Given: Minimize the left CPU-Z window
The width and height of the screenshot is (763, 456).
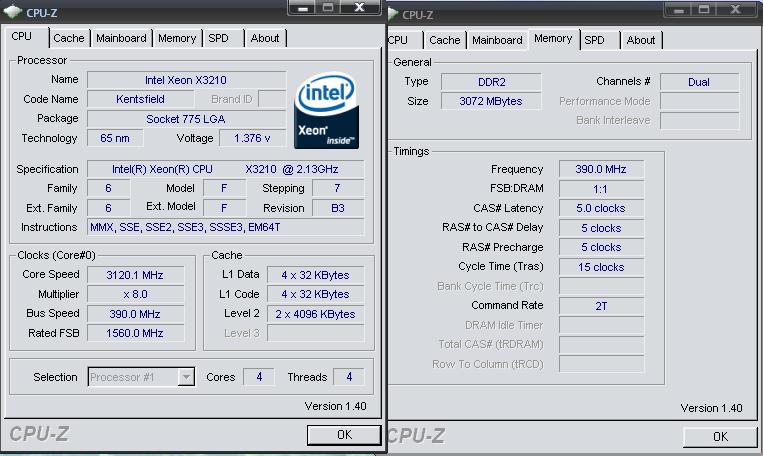Looking at the screenshot, I should (302, 7).
